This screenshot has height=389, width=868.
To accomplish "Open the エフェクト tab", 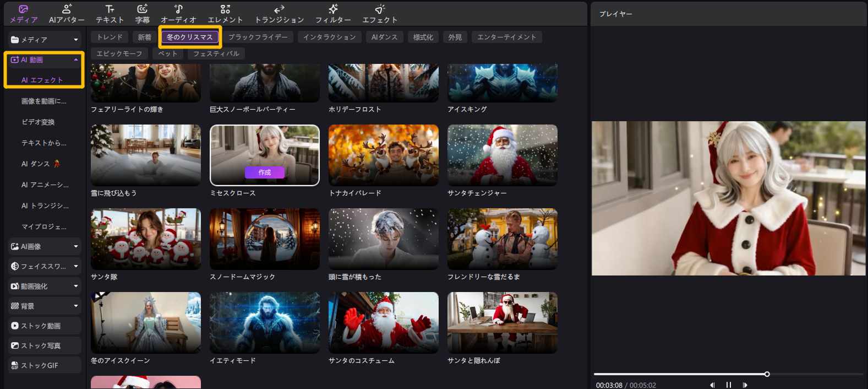I will (380, 14).
